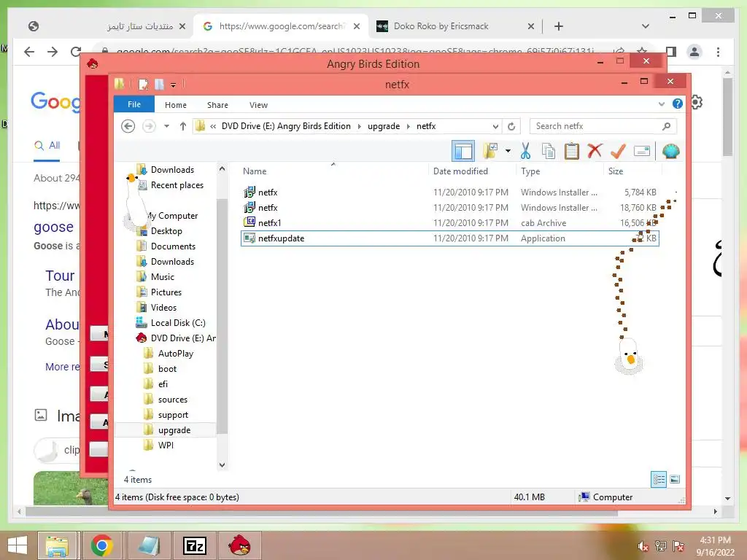The height and width of the screenshot is (560, 747).
Task: Select Music in the navigation tree
Action: click(x=163, y=276)
